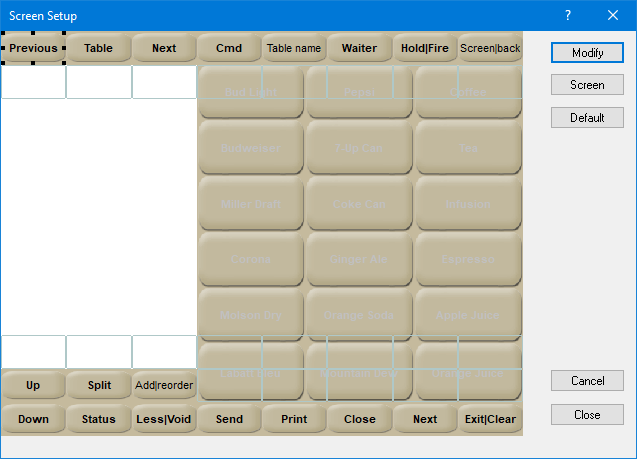The image size is (637, 459).
Task: Open the dialog's help question mark
Action: 568,15
